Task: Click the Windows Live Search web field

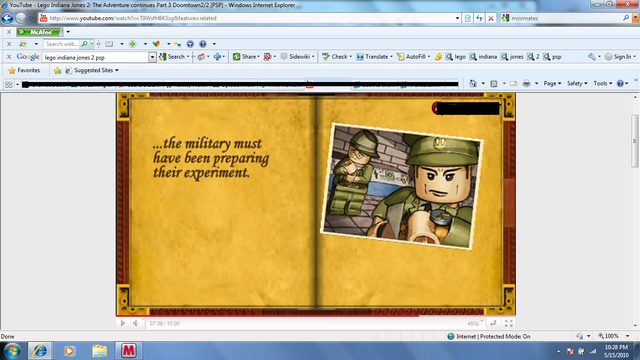Action: click(x=62, y=44)
